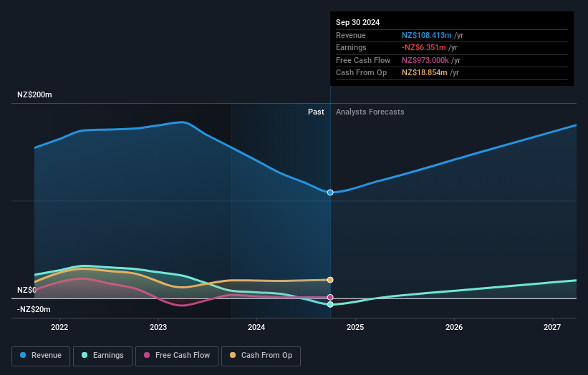588x375 pixels.
Task: Click the Analysts Forecasts label
Action: coord(370,112)
